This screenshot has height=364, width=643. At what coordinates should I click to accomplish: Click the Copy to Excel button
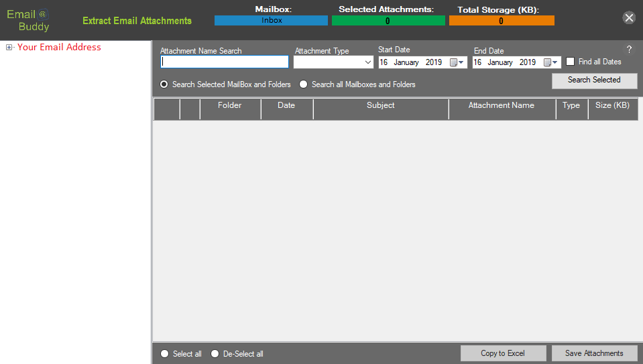(503, 353)
